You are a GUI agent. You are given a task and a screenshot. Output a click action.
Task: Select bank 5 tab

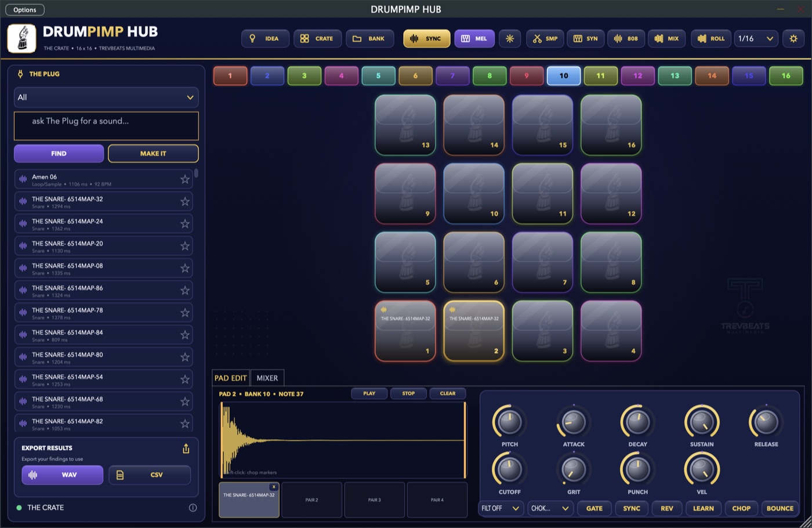[x=378, y=75]
